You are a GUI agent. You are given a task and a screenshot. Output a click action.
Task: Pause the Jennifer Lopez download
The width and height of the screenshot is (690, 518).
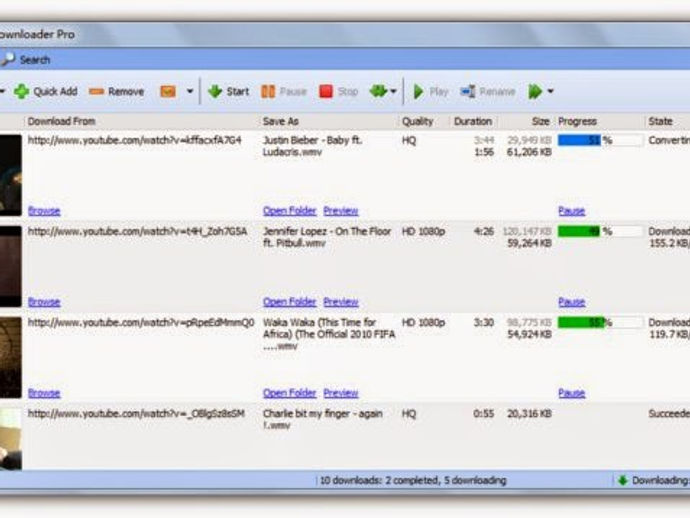pyautogui.click(x=571, y=302)
